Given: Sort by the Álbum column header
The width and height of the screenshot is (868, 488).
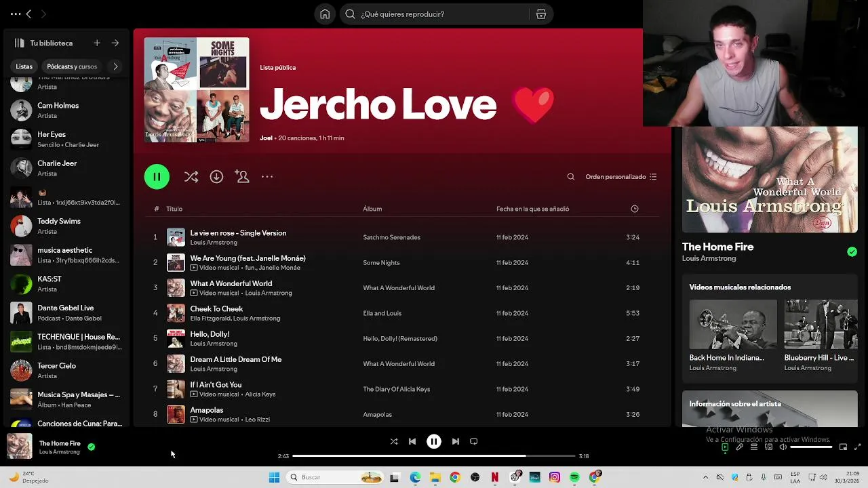Looking at the screenshot, I should tap(372, 209).
